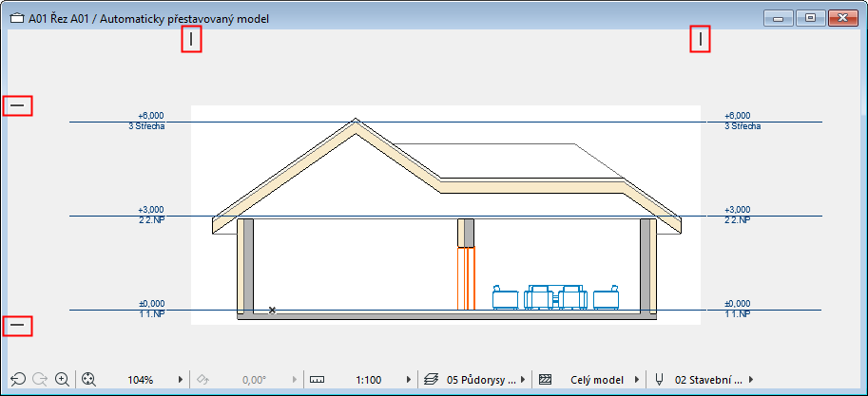
Task: Click the Scale ruler icon
Action: 317,380
